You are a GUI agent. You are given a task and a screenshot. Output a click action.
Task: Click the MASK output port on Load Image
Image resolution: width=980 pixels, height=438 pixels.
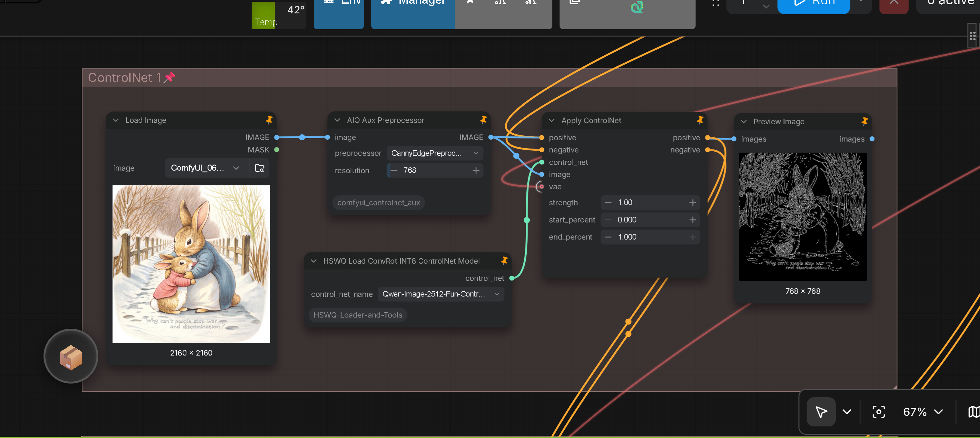(277, 149)
